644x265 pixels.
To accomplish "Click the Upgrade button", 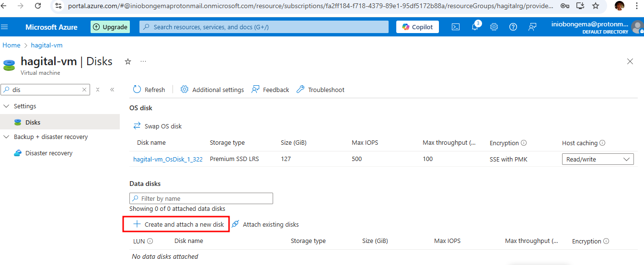I will pos(110,27).
